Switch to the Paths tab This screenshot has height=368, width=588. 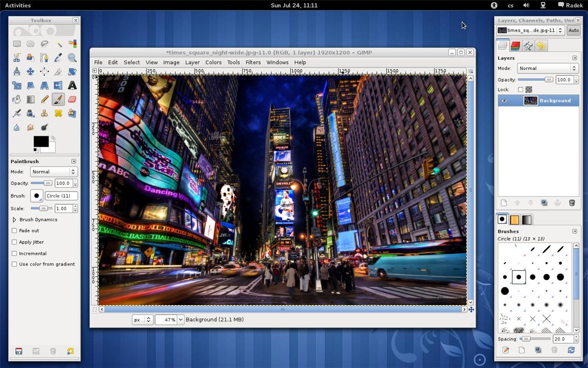point(528,46)
